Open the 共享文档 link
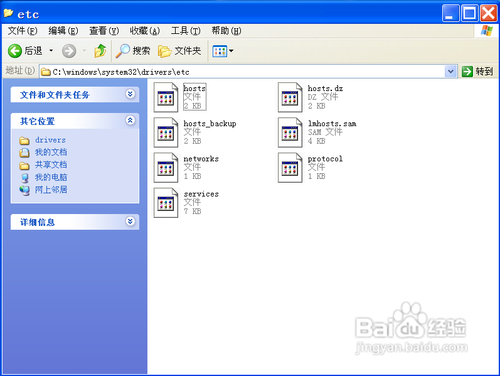The width and height of the screenshot is (500, 376). (51, 165)
